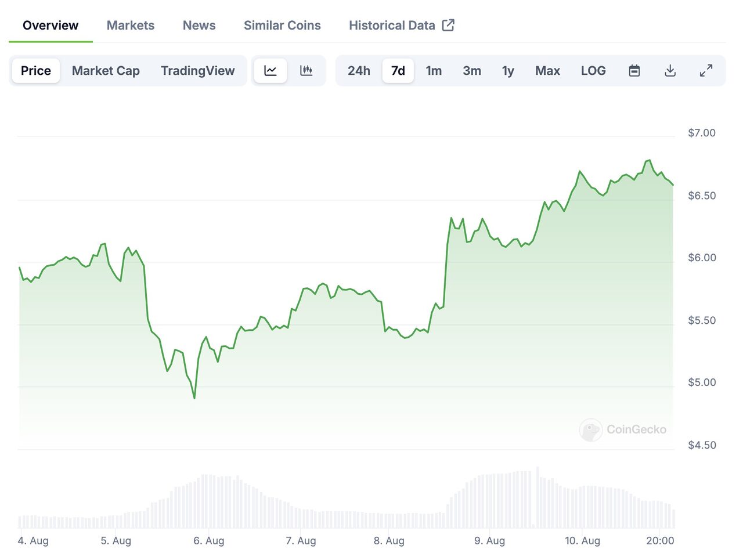Select the Max time range
The image size is (743, 560).
547,71
